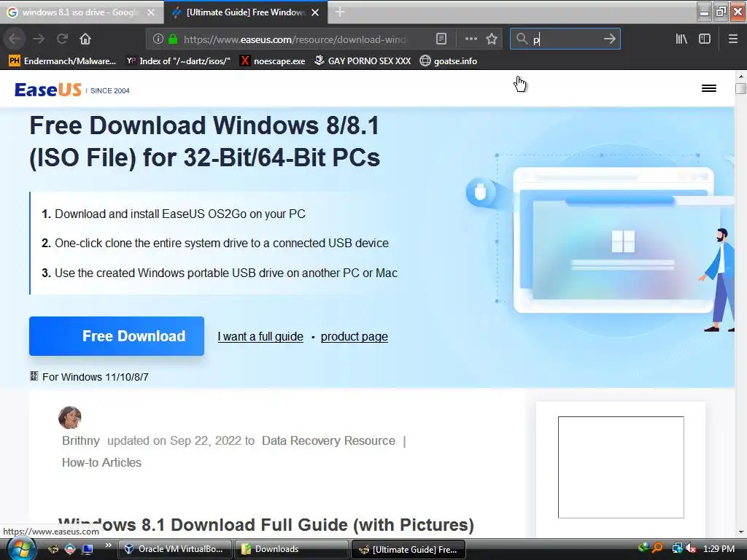
Task: Click the forward navigation arrow
Action: coord(39,39)
